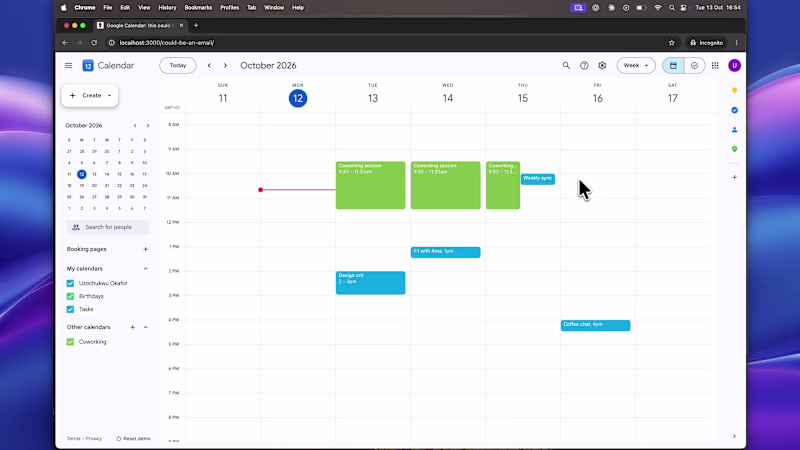The height and width of the screenshot is (450, 800).
Task: View site information icon in address bar
Action: 111,43
